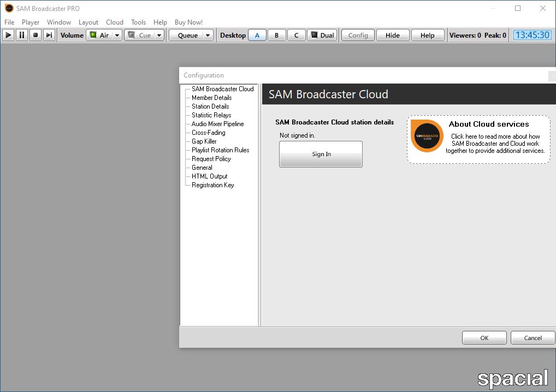Click the toolbar Help button
This screenshot has height=392, width=556.
427,35
